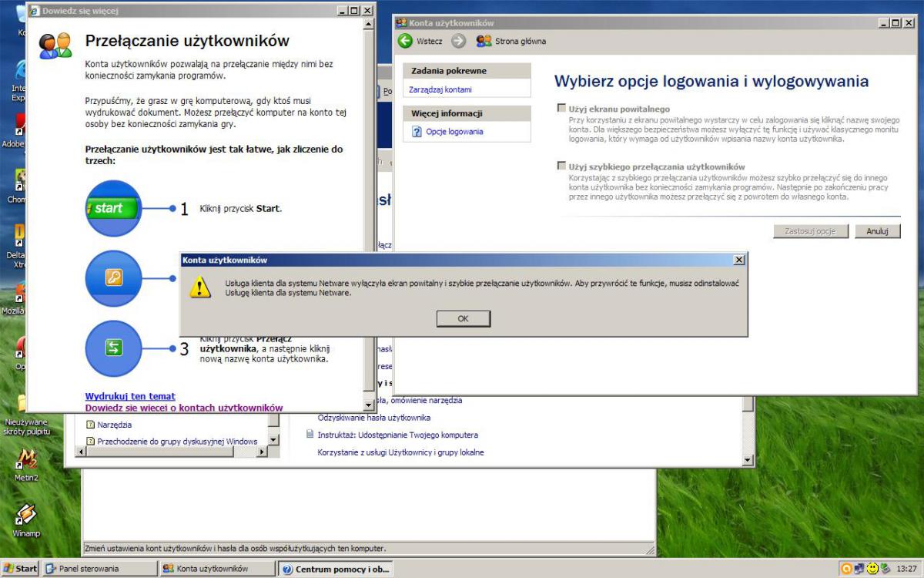This screenshot has height=578, width=924.
Task: Click the heading Wybierz opcje logowania i wylogowywania
Action: click(x=711, y=81)
